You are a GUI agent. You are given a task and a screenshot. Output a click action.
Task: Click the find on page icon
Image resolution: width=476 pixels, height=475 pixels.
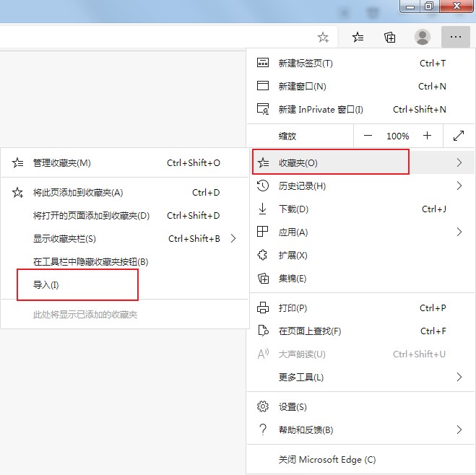point(263,331)
